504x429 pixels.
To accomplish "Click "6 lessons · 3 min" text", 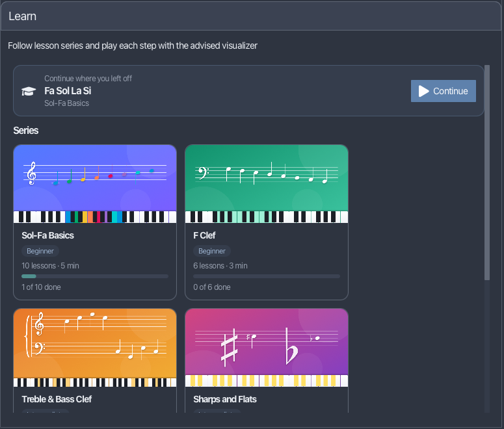I will click(220, 266).
